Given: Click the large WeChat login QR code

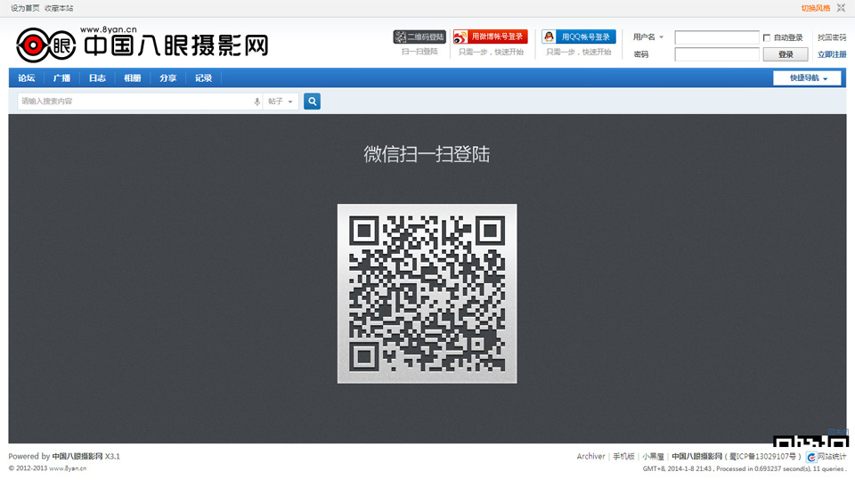Looking at the screenshot, I should [x=427, y=294].
